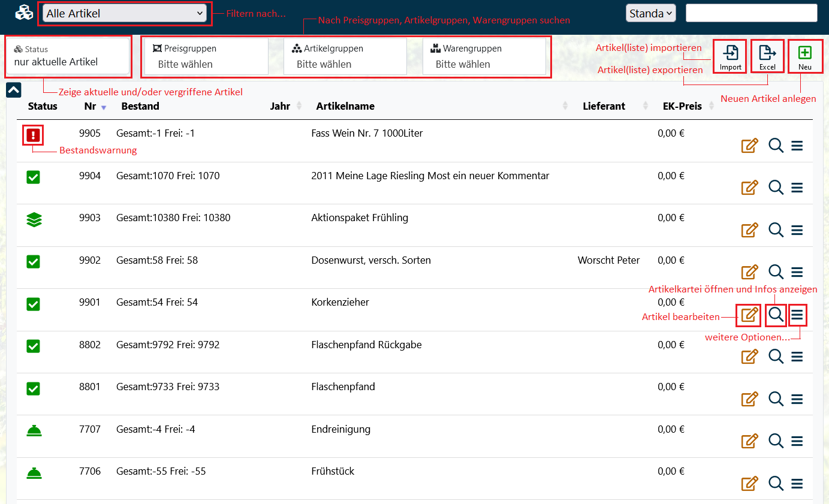Screen dimensions: 829x504
Task: Click red stock warning icon for article 9905
Action: [x=34, y=135]
